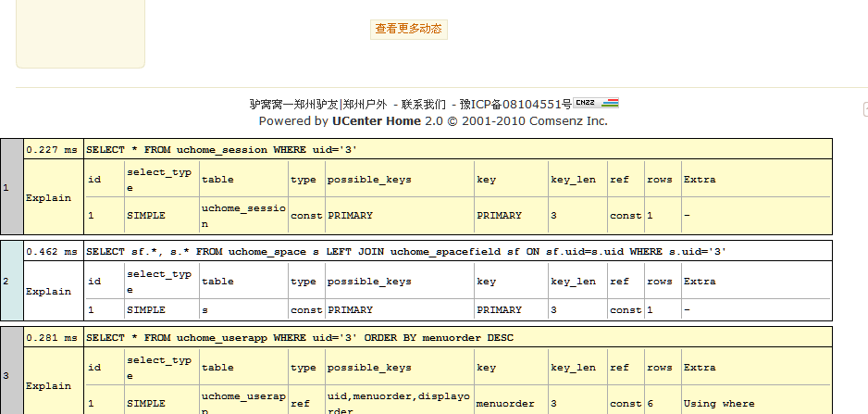The width and height of the screenshot is (868, 414).
Task: Click the select_type header in query 2
Action: pos(159,282)
